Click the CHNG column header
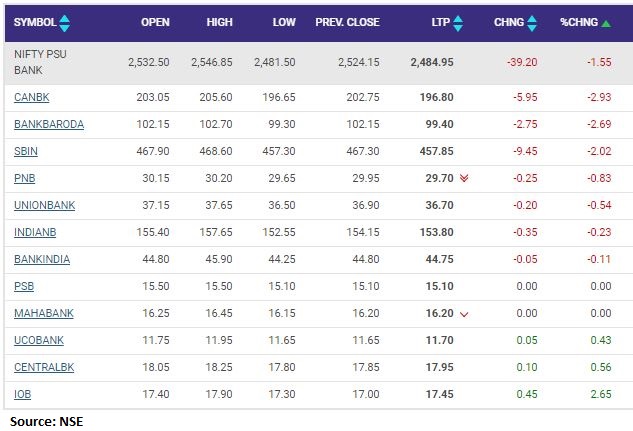 pyautogui.click(x=509, y=22)
